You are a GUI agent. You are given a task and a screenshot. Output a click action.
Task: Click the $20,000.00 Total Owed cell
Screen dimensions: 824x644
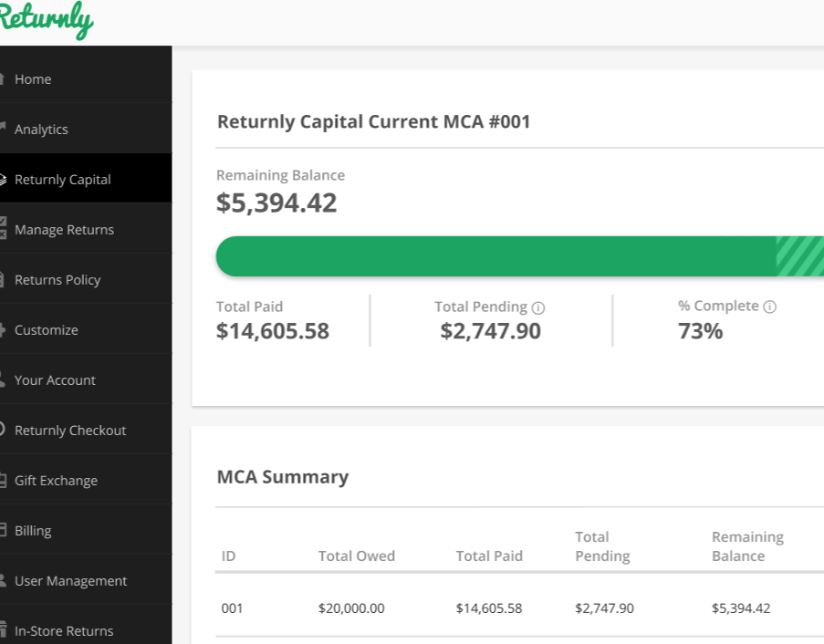(351, 608)
